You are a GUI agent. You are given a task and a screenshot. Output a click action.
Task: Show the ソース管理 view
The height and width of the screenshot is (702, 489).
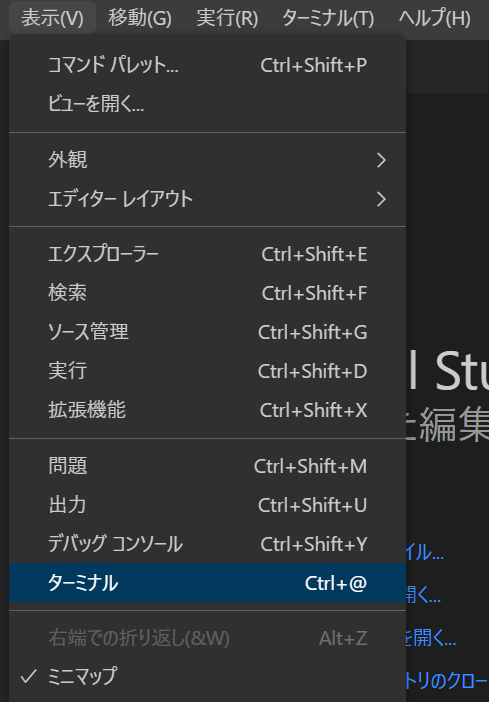pos(207,332)
